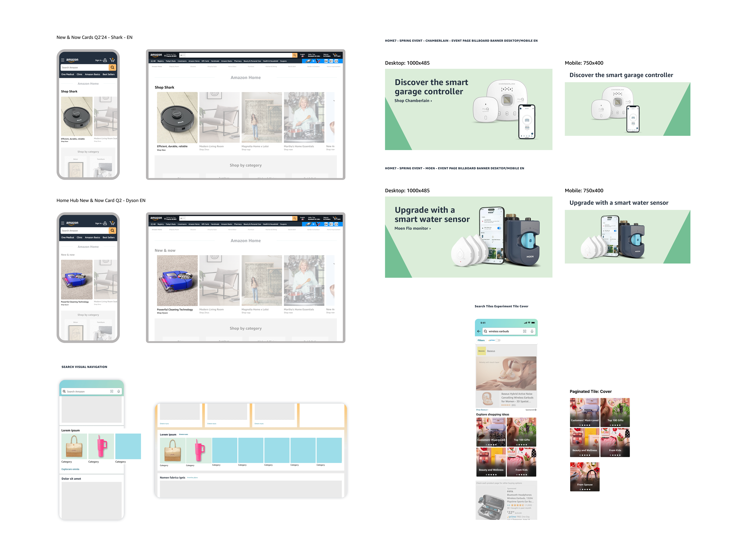Screen dimensions: 747x560
Task: Click orange search button in Shark desktop mockup
Action: 295,55
